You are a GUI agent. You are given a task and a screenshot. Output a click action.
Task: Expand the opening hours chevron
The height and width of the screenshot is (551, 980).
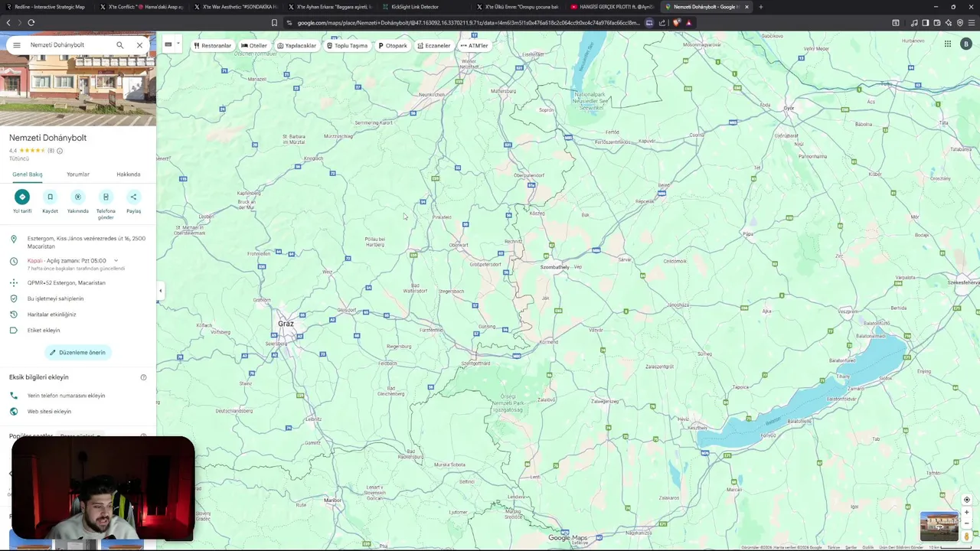116,261
